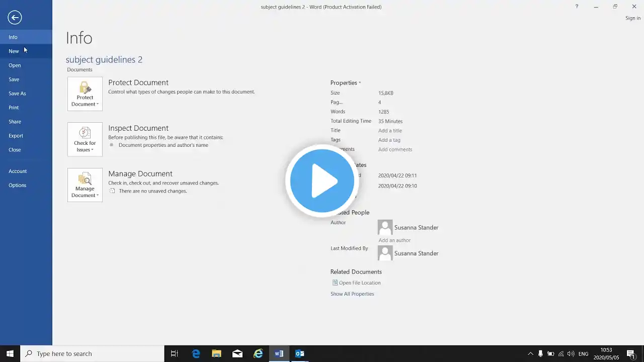Choose Save As in the sidebar
Screen dimensions: 644x362
(26, 94)
